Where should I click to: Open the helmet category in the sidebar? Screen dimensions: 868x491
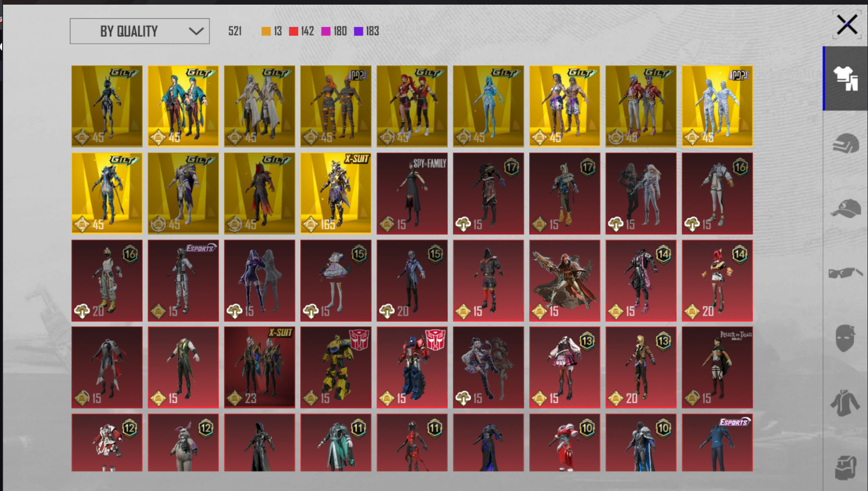[x=845, y=144]
